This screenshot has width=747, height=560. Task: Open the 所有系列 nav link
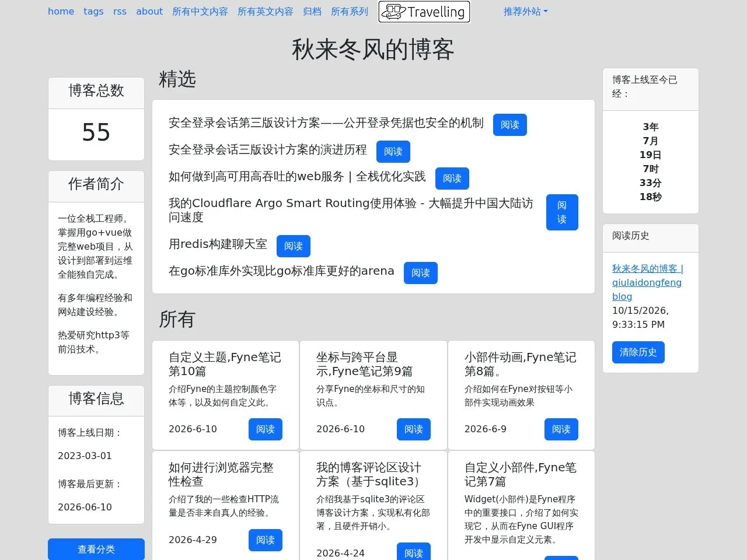coord(350,12)
